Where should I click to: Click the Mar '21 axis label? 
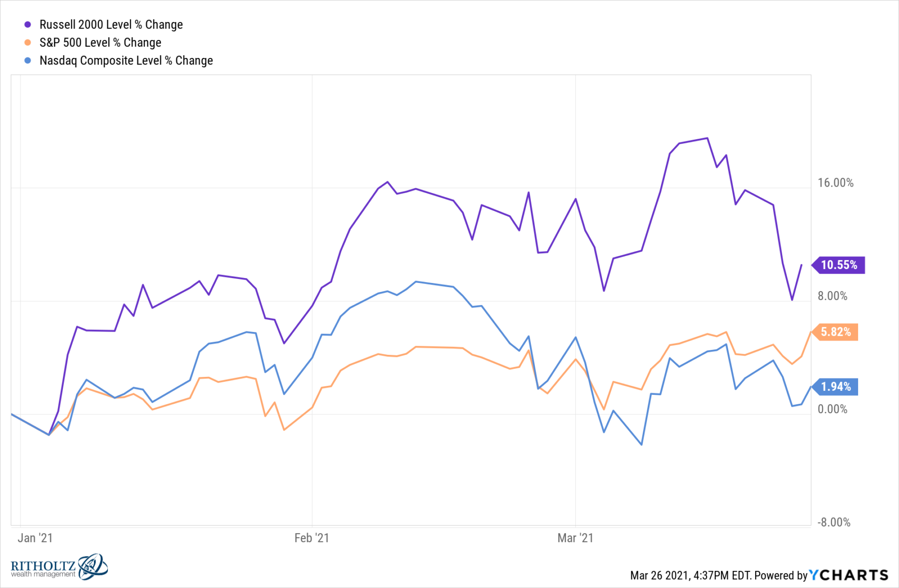click(575, 538)
